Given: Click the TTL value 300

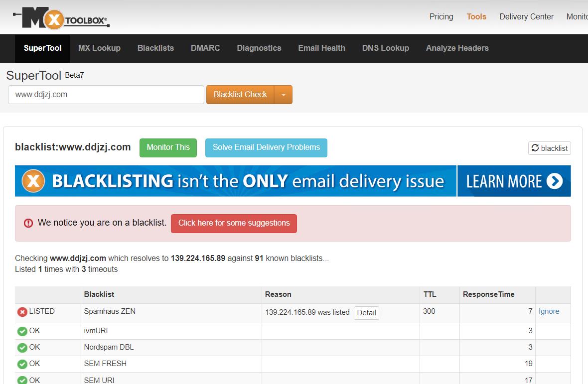Looking at the screenshot, I should pyautogui.click(x=429, y=311).
